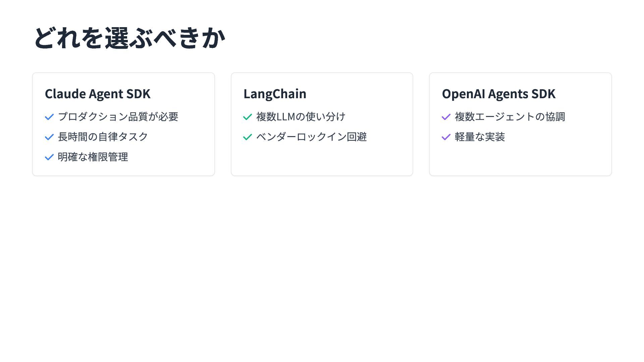This screenshot has height=362, width=644.
Task: Click the text プロダクション品質が必要
Action: tap(118, 117)
